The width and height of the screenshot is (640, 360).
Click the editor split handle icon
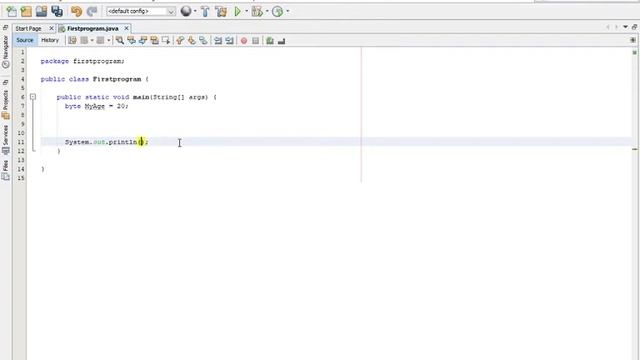tap(633, 40)
